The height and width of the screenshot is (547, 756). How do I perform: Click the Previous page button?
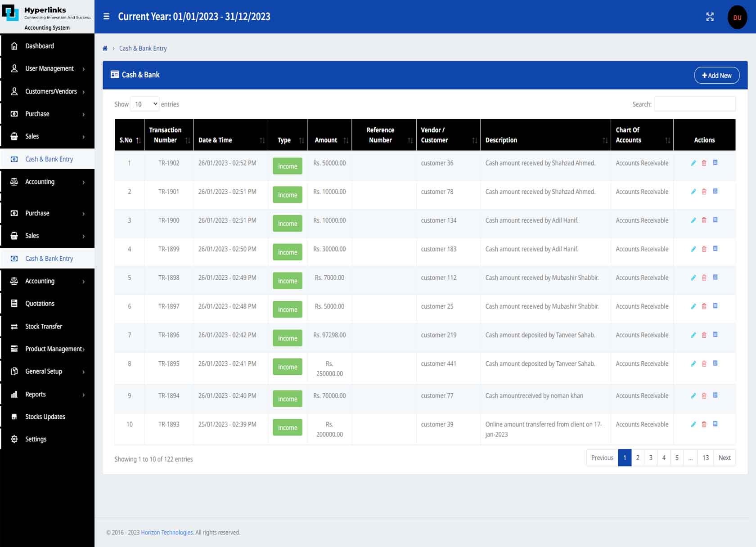tap(602, 457)
